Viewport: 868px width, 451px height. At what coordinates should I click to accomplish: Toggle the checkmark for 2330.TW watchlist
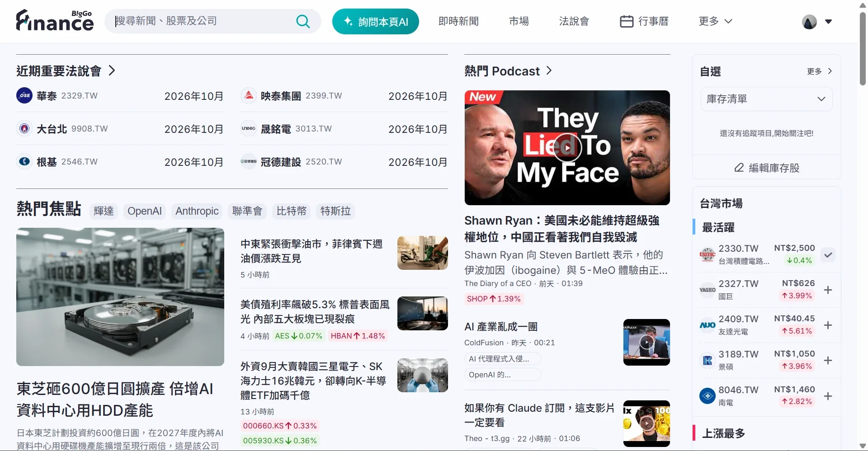pos(828,254)
